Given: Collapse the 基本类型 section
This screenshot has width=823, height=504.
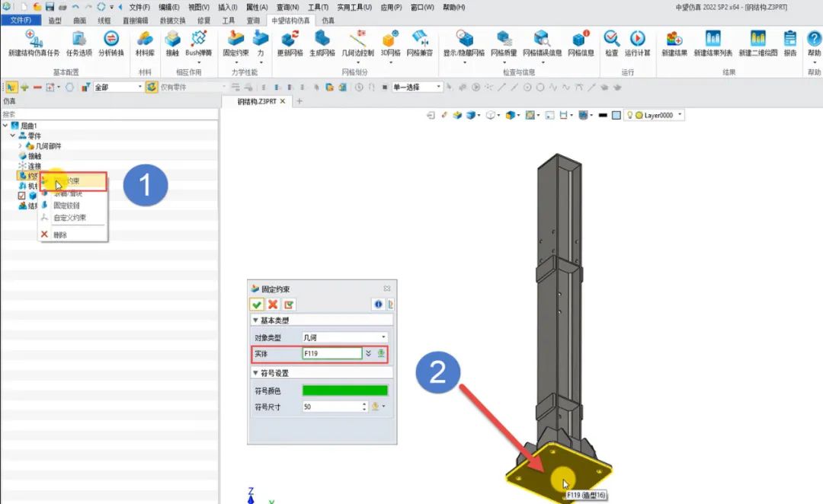Looking at the screenshot, I should [255, 321].
